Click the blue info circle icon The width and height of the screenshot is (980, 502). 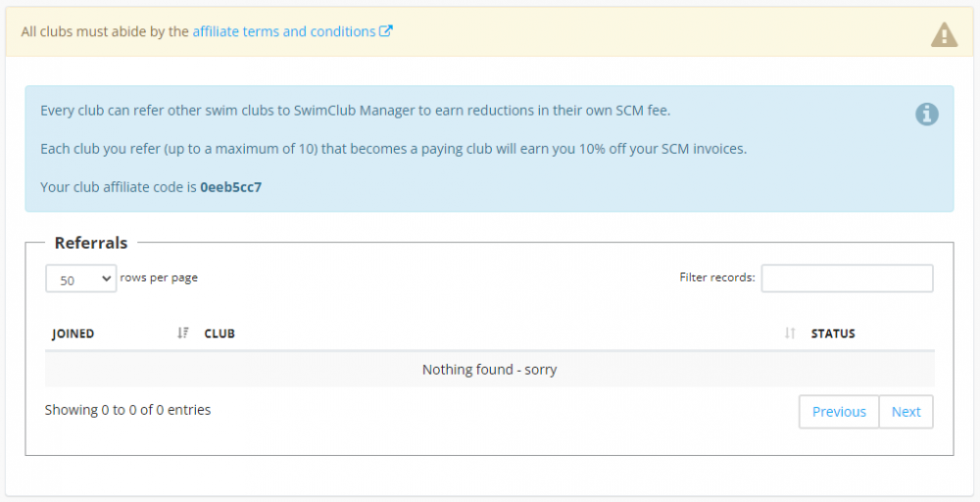click(x=926, y=115)
